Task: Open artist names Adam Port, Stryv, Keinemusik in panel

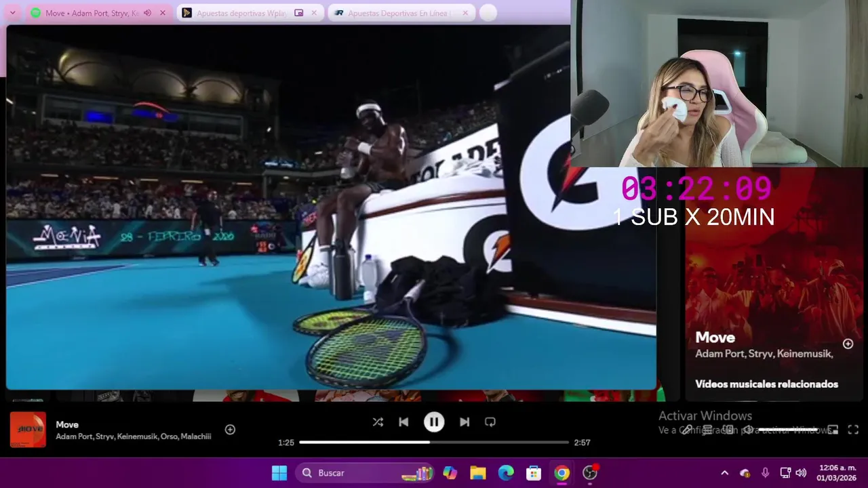Action: tap(764, 354)
